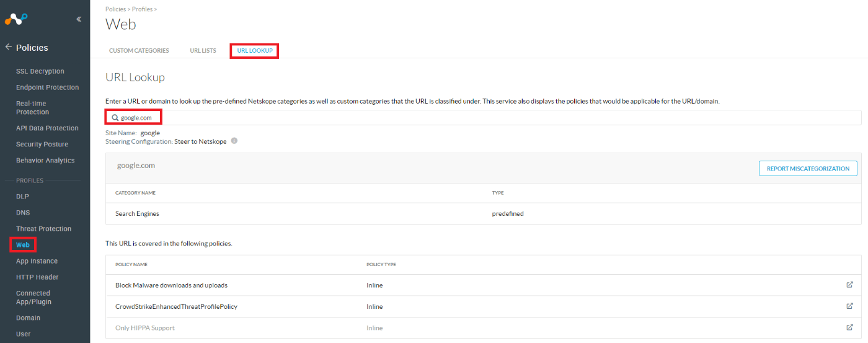Click Inline type for Only HIPPA row

(374, 327)
